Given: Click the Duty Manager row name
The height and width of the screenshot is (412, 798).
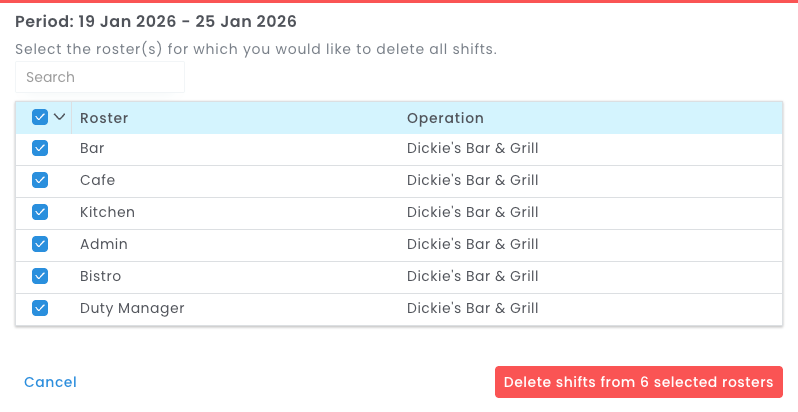Looking at the screenshot, I should coord(132,308).
